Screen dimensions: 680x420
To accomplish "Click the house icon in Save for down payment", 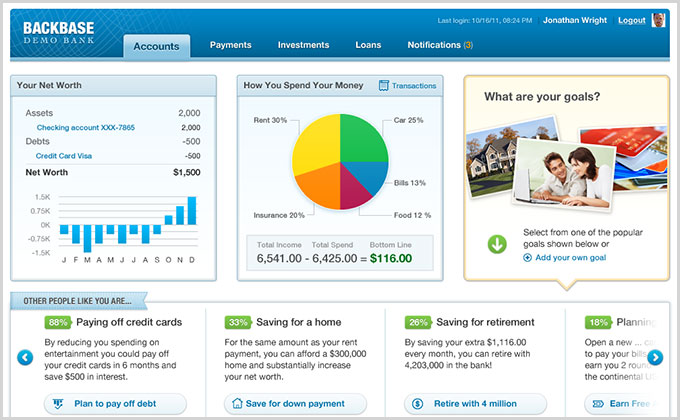I will click(x=237, y=404).
